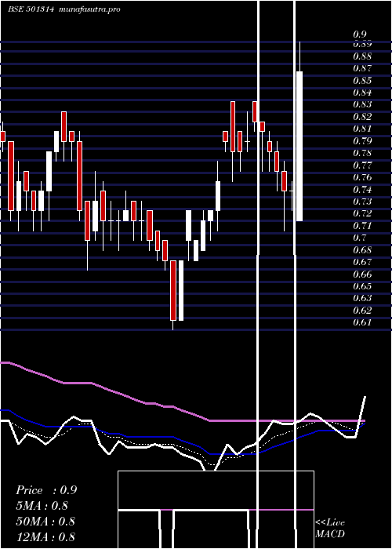Image resolution: width=392 pixels, height=549 pixels.
Task: Select the 0.68 price axis label
Action: click(362, 250)
